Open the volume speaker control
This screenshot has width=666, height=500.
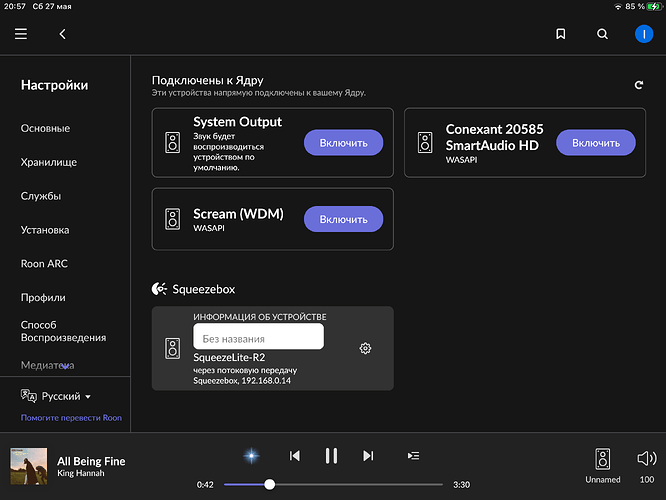(x=646, y=458)
